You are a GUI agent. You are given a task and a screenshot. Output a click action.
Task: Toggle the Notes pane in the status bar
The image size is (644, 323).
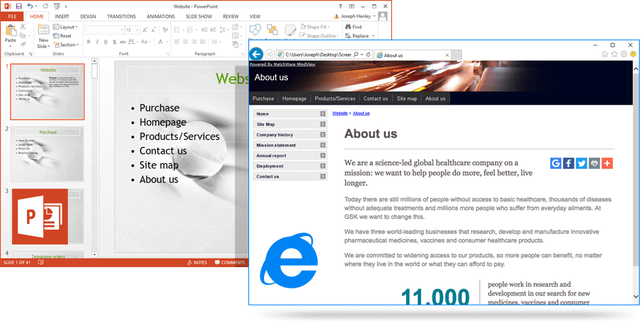pyautogui.click(x=197, y=263)
